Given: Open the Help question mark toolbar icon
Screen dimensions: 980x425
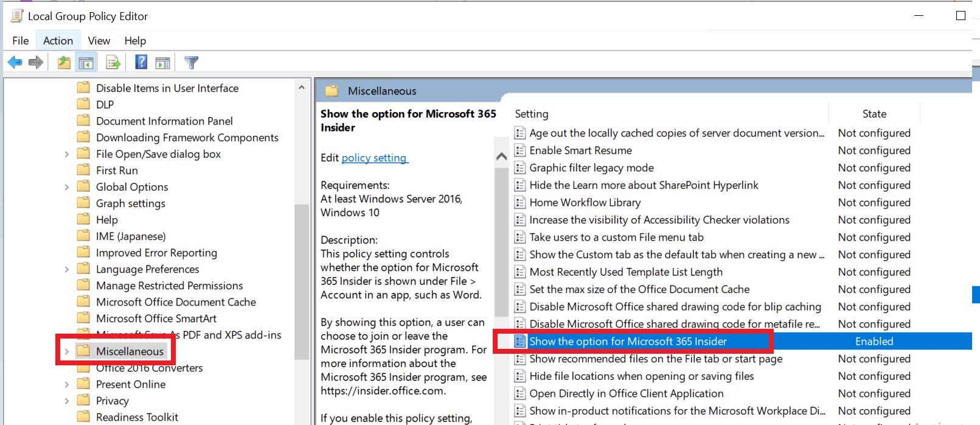Looking at the screenshot, I should pyautogui.click(x=141, y=62).
